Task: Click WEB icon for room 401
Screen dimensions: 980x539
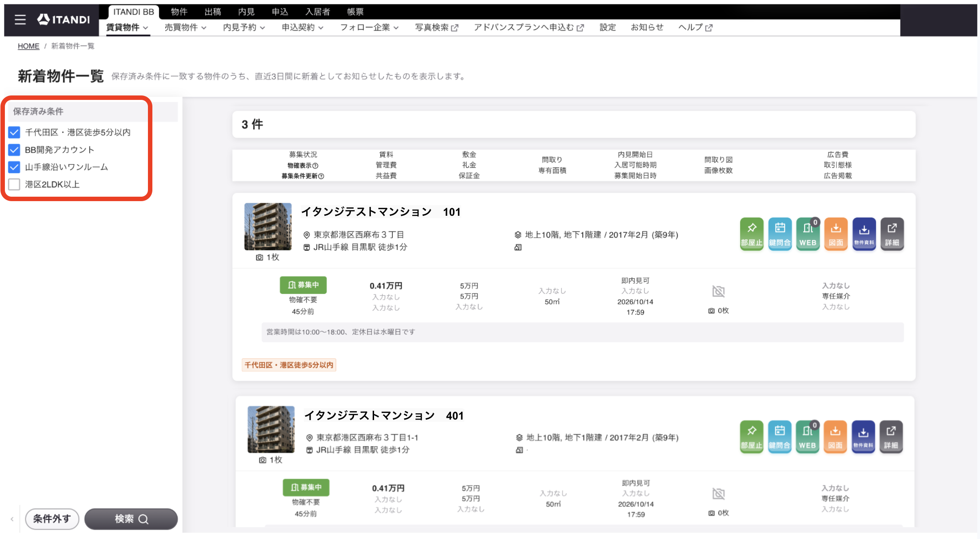Action: 807,437
